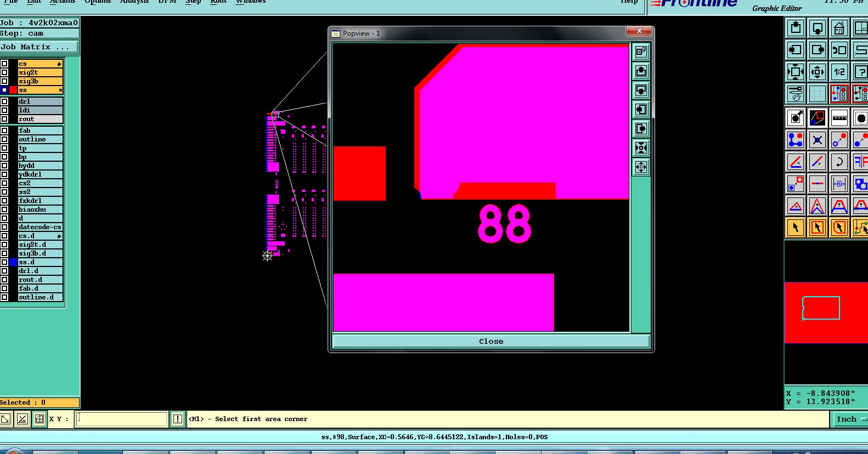Select the drl.d layer name
Image resolution: width=868 pixels, height=454 pixels.
pyautogui.click(x=40, y=271)
